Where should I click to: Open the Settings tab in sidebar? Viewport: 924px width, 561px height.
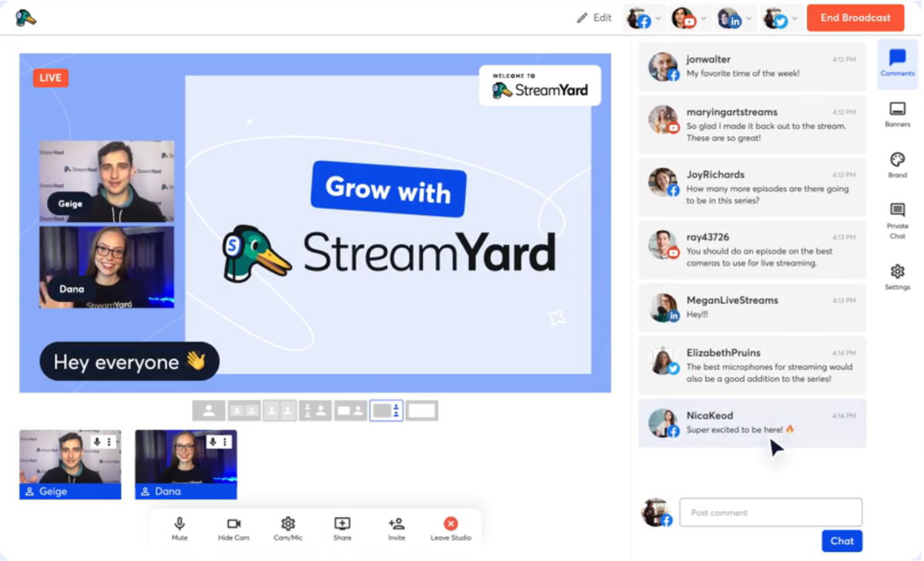click(x=897, y=277)
